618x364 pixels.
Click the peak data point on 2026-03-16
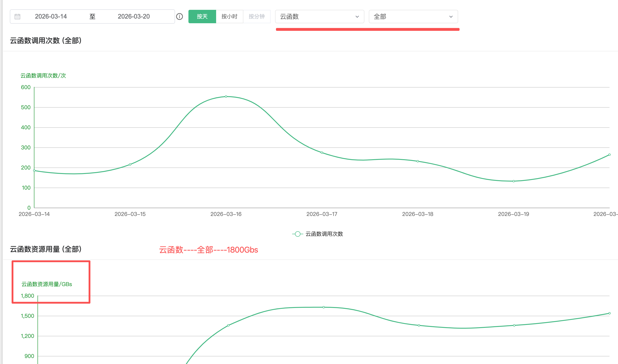pos(226,97)
